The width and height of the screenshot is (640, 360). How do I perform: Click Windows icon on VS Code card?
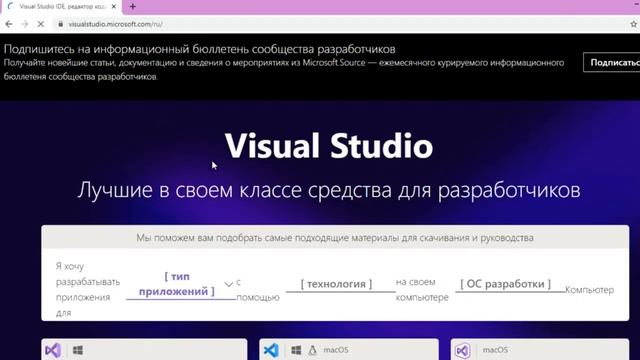(x=296, y=350)
